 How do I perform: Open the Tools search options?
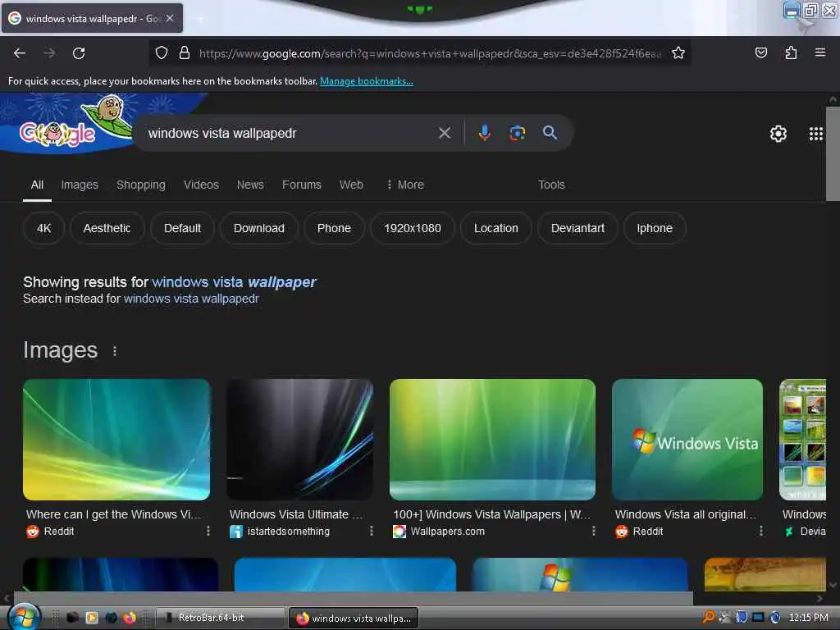pos(551,185)
